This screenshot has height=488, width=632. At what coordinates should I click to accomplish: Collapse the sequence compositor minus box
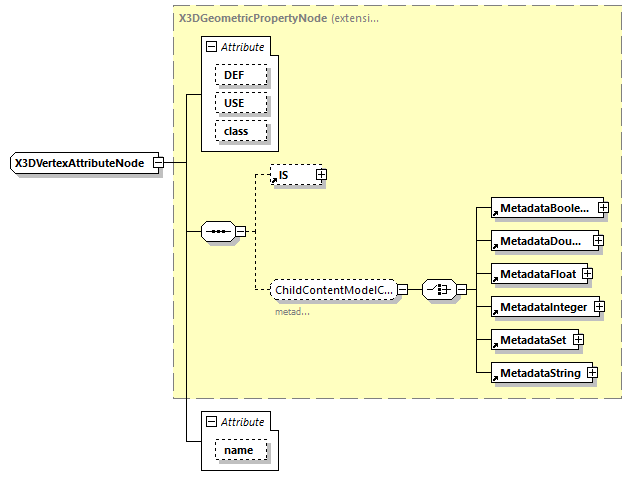[240, 232]
